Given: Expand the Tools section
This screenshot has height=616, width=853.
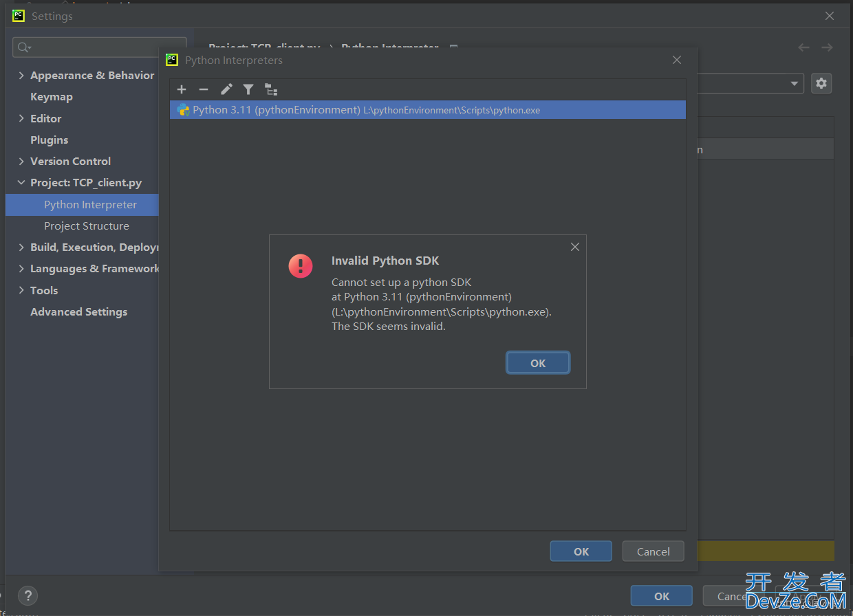Looking at the screenshot, I should tap(21, 290).
